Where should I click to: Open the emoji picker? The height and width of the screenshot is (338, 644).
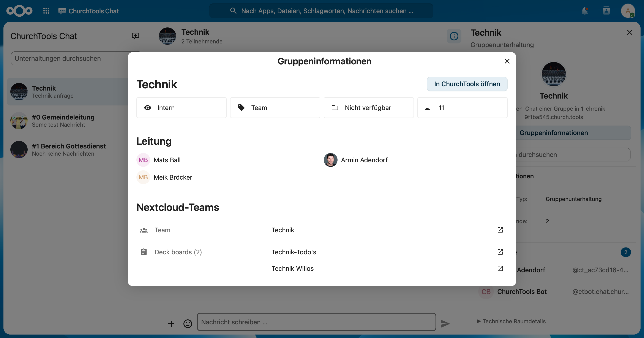tap(188, 324)
